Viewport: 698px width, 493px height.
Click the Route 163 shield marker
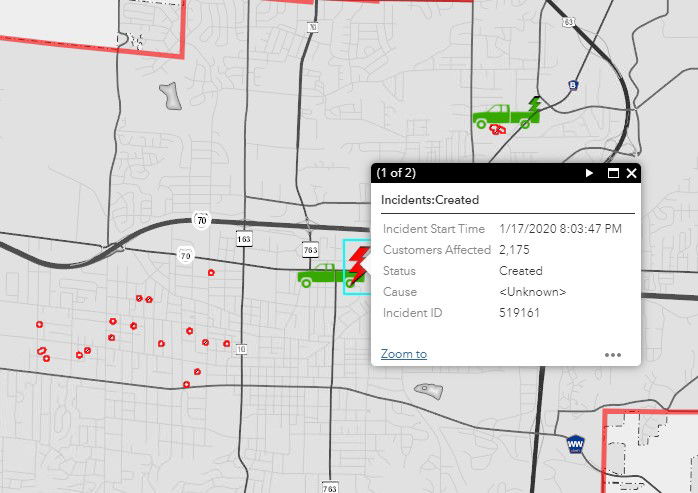click(x=244, y=239)
